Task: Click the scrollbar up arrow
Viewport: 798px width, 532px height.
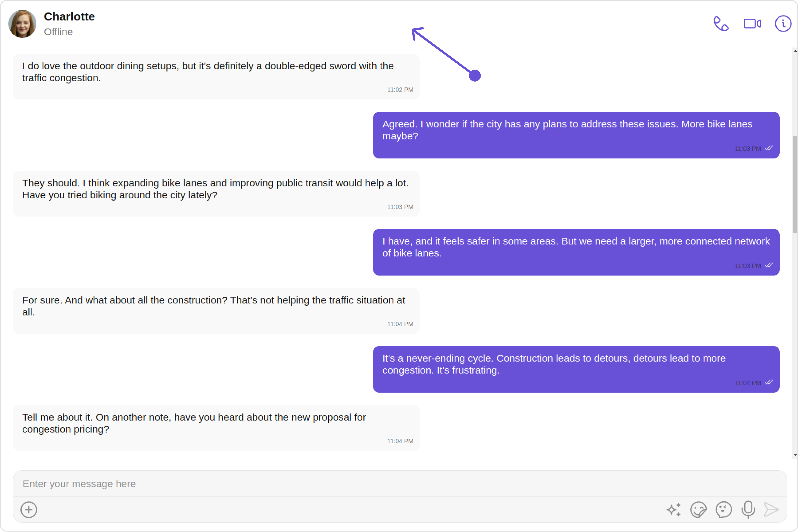Action: point(795,51)
